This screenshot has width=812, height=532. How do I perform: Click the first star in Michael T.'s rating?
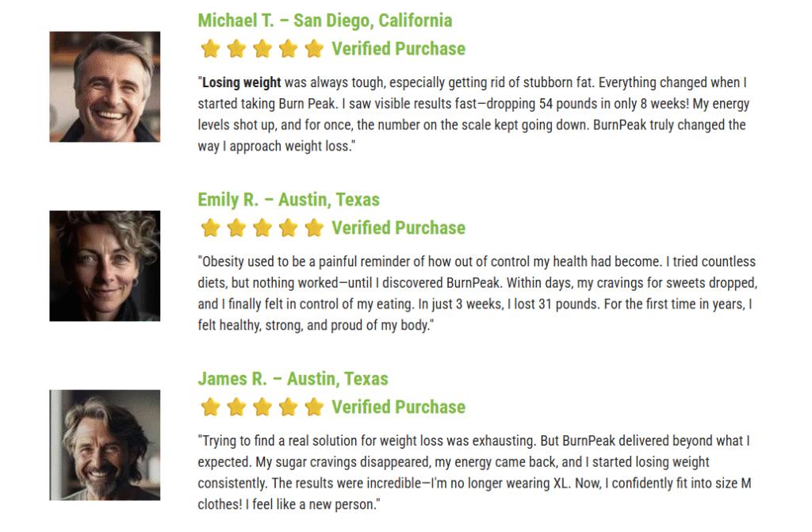point(210,49)
